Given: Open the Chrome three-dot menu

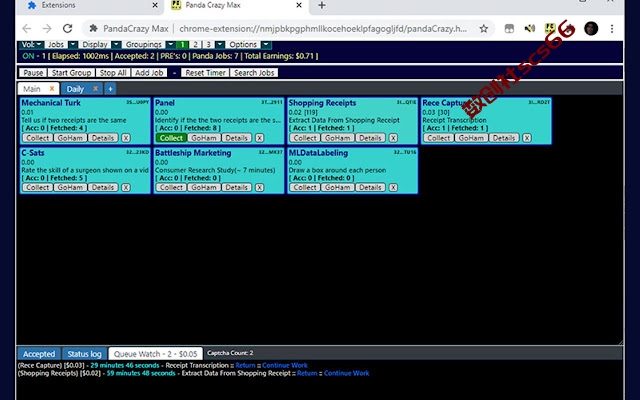Looking at the screenshot, I should click(x=611, y=29).
